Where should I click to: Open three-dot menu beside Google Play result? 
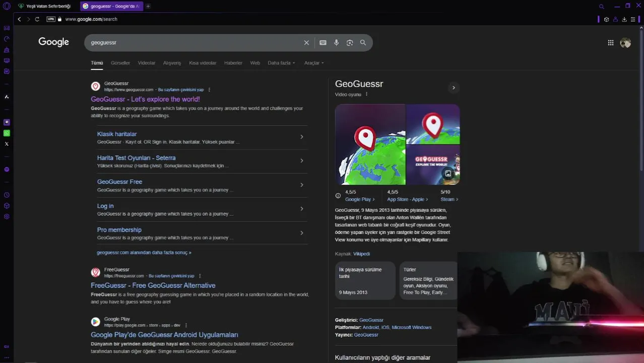tap(186, 325)
